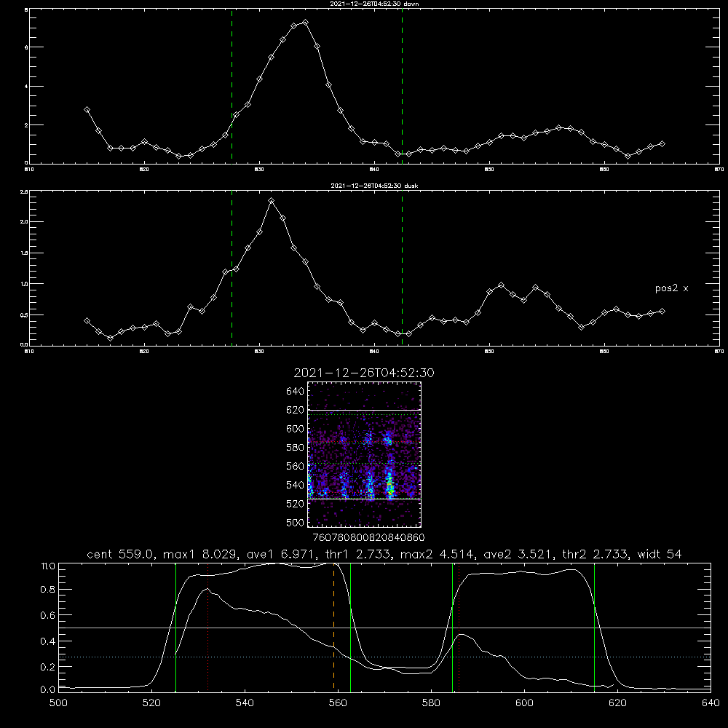Click the peak diamond marker in the dawn plot
The height and width of the screenshot is (728, 728).
point(305,23)
